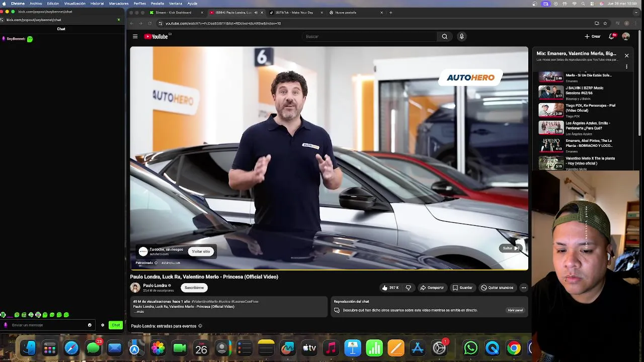Open the YouTube hamburger guide menu
Viewport: 644px width, 362px height.
135,36
